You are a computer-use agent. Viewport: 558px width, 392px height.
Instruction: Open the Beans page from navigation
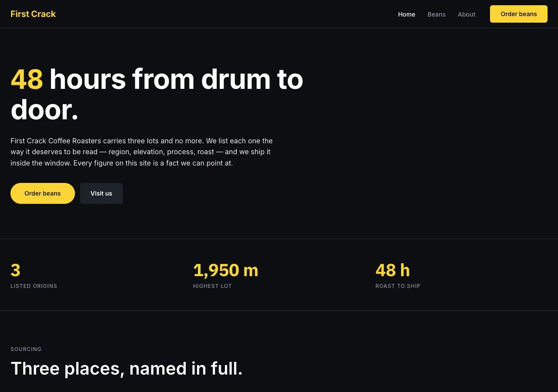tap(436, 14)
